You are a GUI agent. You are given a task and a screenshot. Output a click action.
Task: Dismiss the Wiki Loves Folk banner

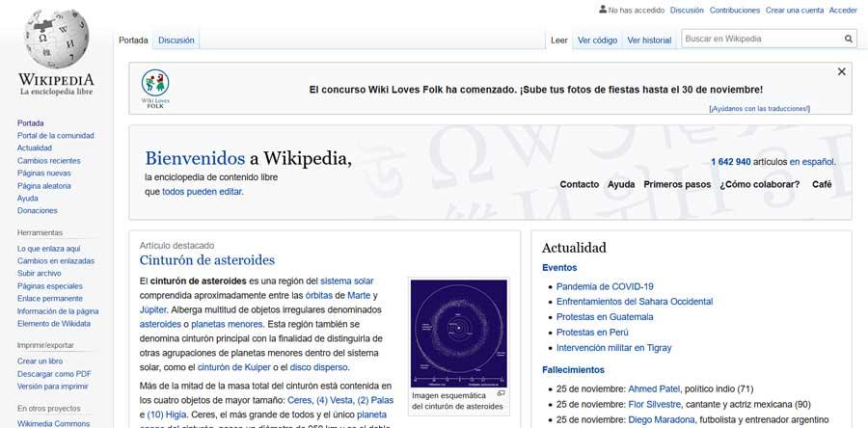841,72
